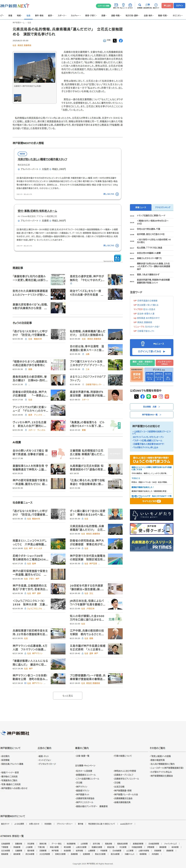
Task: Expand the スポーツ navigation dropdown
Action: [62, 15]
